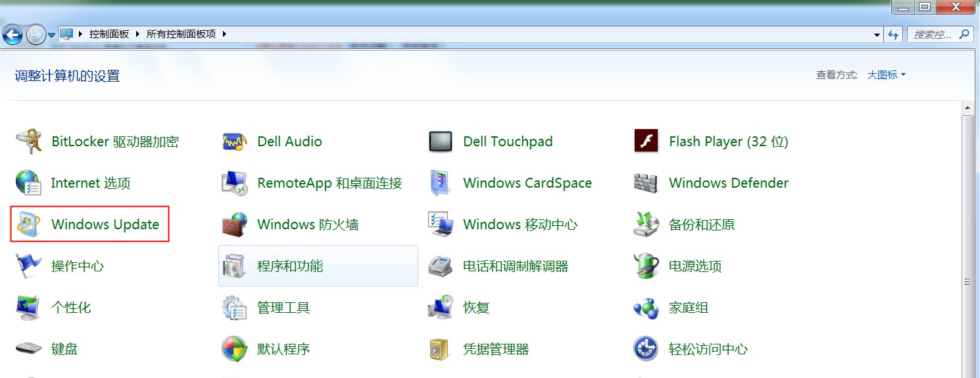The image size is (980, 378).
Task: Open the 恢复 recovery icon
Action: click(x=441, y=308)
